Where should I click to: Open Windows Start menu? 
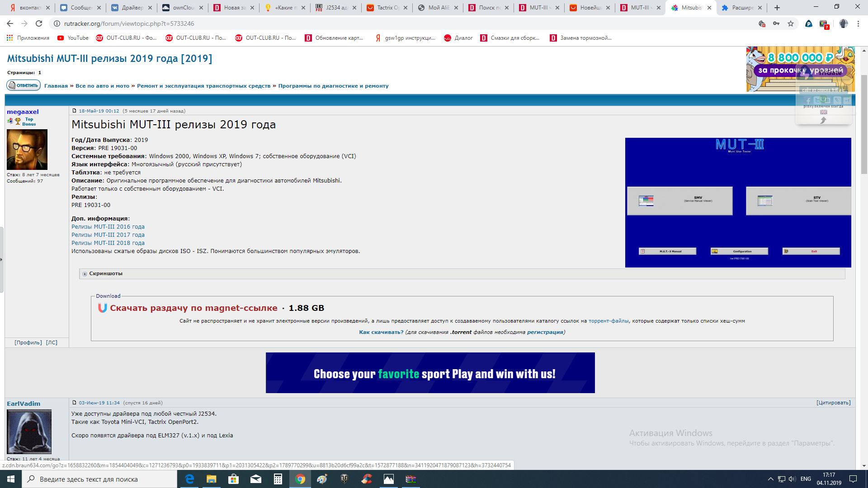pyautogui.click(x=11, y=479)
